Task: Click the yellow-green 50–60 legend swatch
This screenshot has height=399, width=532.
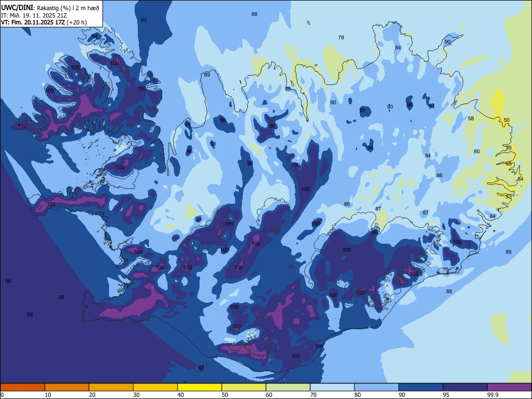Action: 244,387
